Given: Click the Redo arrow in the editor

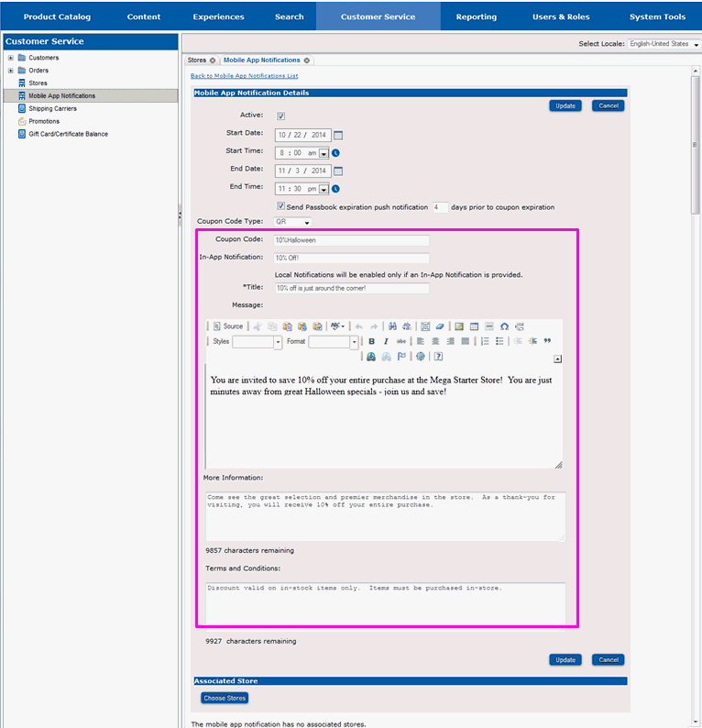Looking at the screenshot, I should (374, 326).
